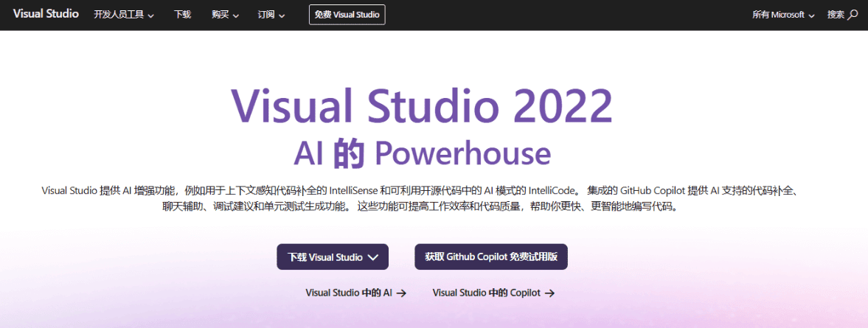The width and height of the screenshot is (868, 328).
Task: Open the 下载 Visual Studio dropdown button
Action: (333, 257)
